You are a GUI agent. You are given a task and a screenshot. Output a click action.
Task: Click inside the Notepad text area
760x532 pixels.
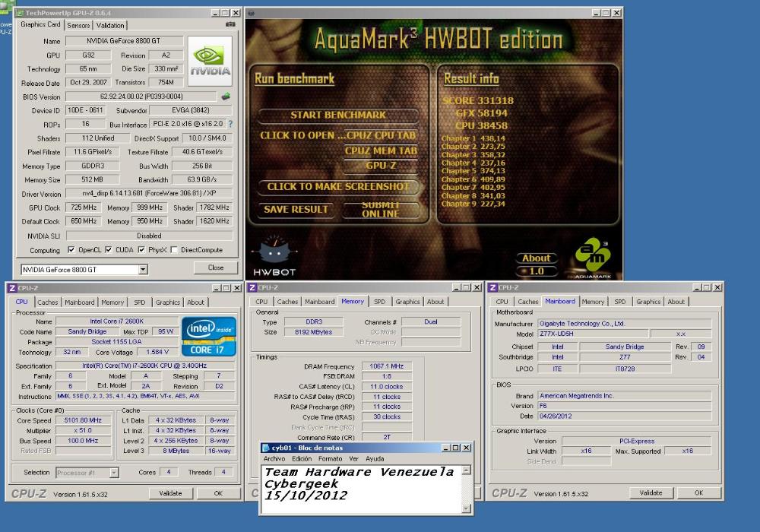pyautogui.click(x=362, y=489)
